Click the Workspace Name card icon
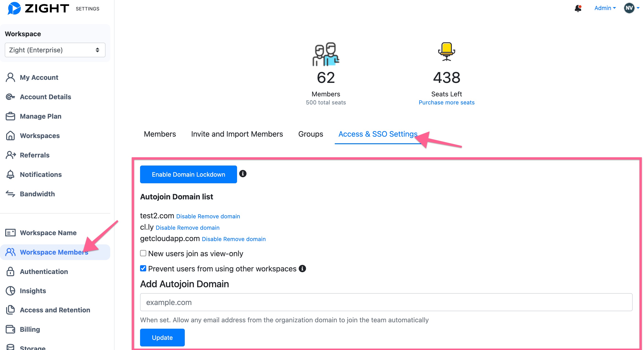The height and width of the screenshot is (350, 644). [x=10, y=233]
